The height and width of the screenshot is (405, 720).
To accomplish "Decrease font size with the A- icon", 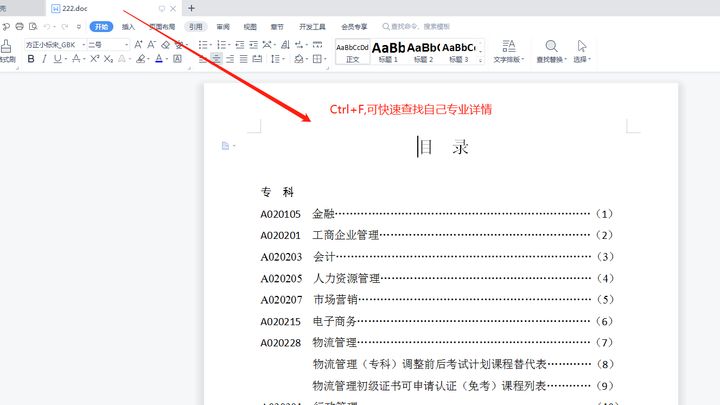I will coord(152,45).
